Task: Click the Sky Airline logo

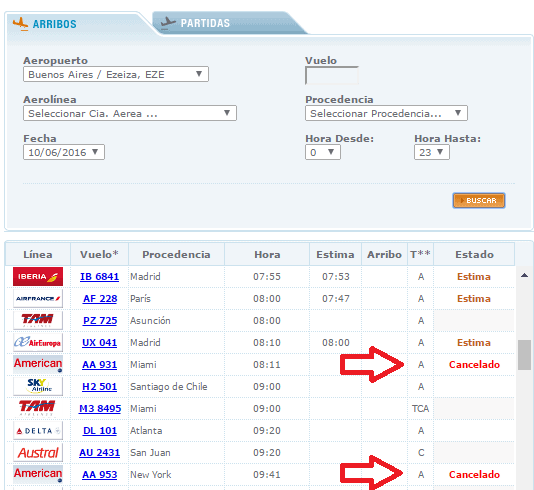Action: coord(38,386)
